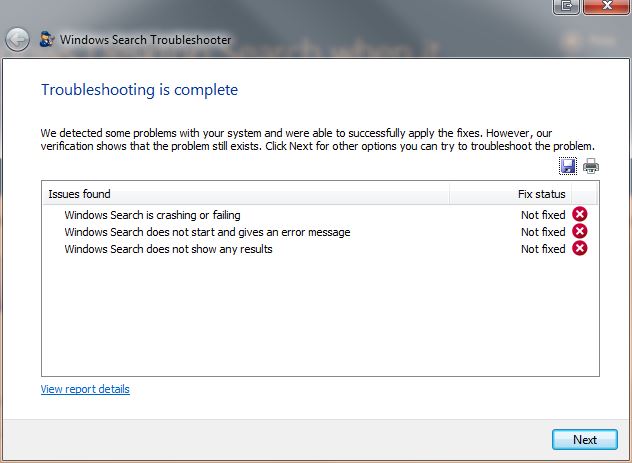Viewport: 632px width, 463px height.
Task: Close the troubleshooter window
Action: pos(606,6)
